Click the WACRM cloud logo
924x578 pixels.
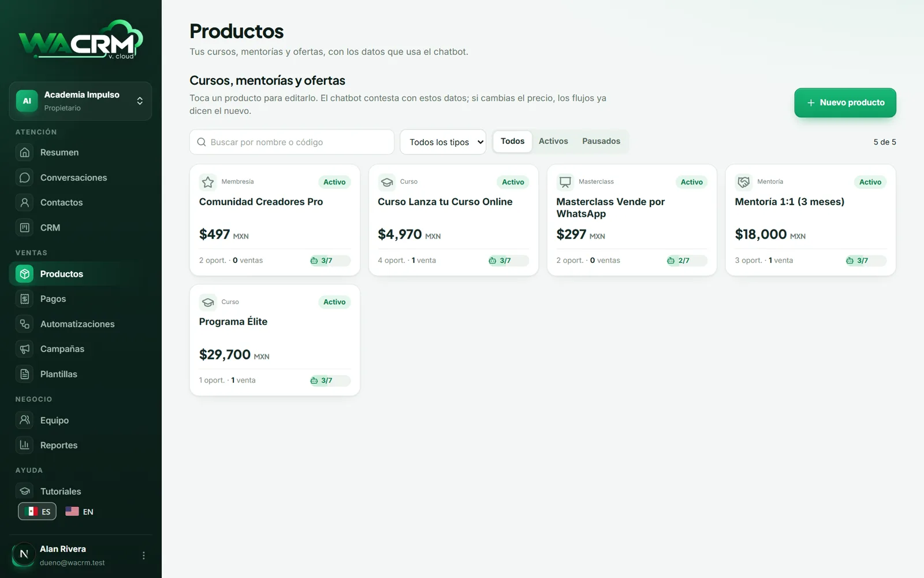[x=80, y=39]
